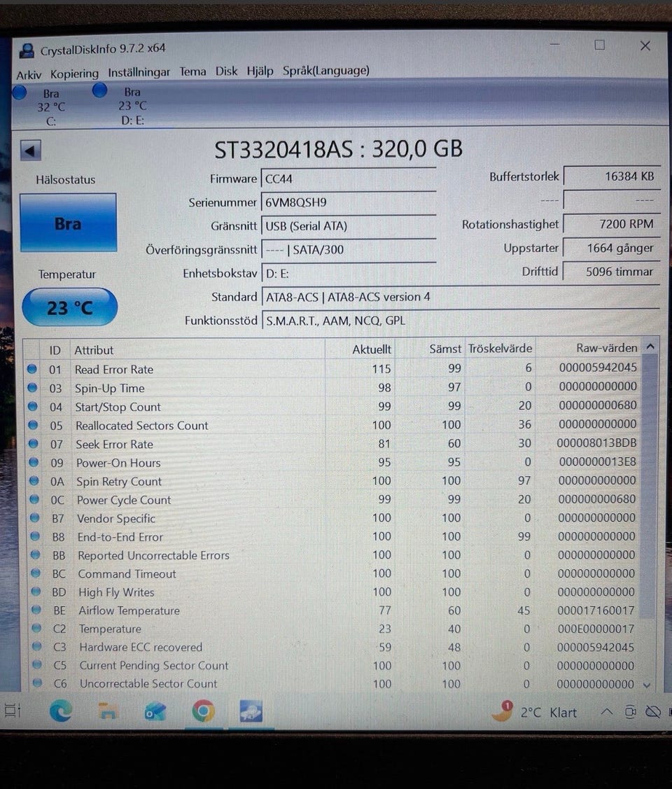672x789 pixels.
Task: Click the serial number field 6VM8QSH9
Action: point(348,202)
